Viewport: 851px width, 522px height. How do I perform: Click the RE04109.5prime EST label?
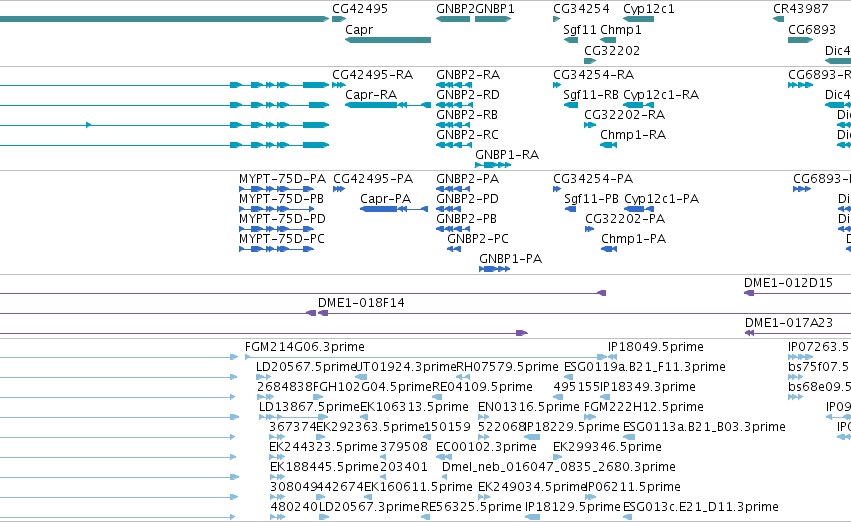click(x=482, y=387)
